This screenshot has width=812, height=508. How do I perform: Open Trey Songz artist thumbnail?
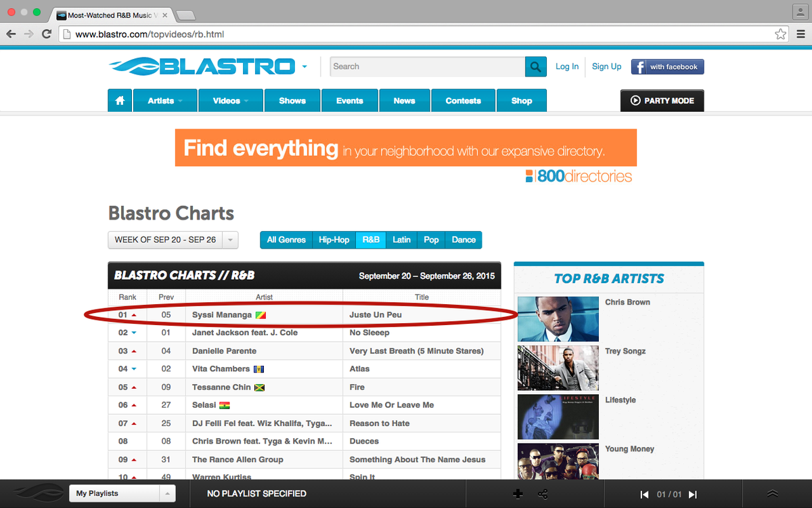[x=558, y=368]
